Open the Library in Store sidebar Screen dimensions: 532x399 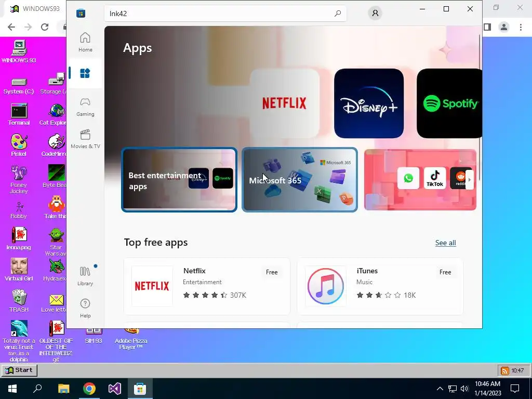85,276
